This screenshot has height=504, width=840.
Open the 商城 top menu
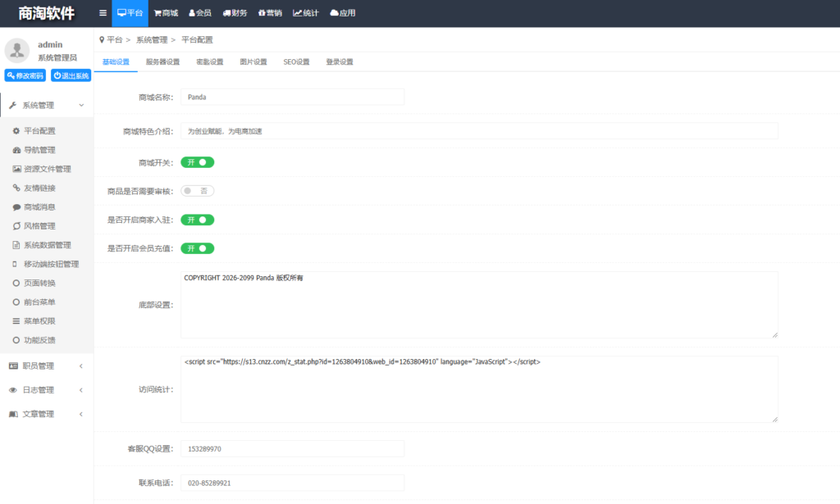(166, 13)
